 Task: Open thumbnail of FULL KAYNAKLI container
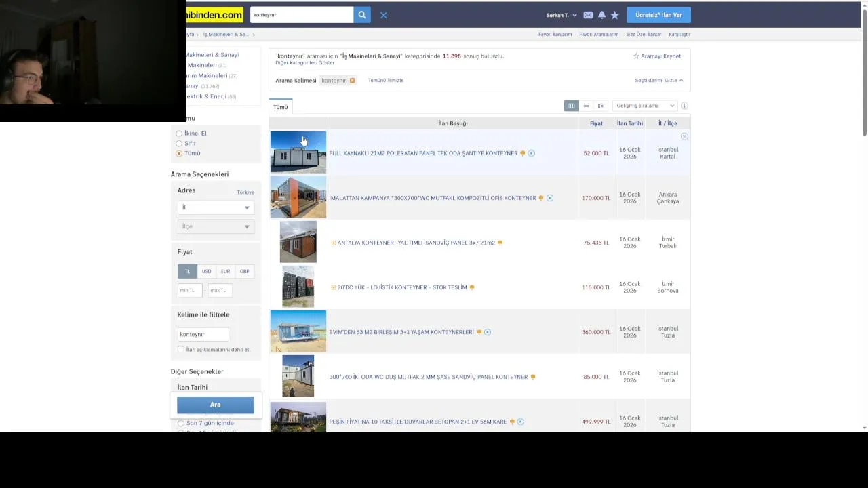point(298,152)
